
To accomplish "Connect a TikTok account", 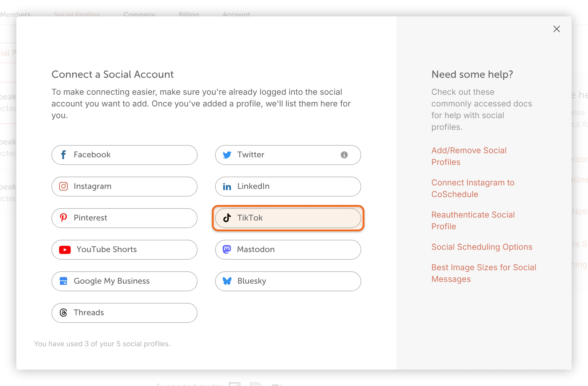I will [288, 218].
